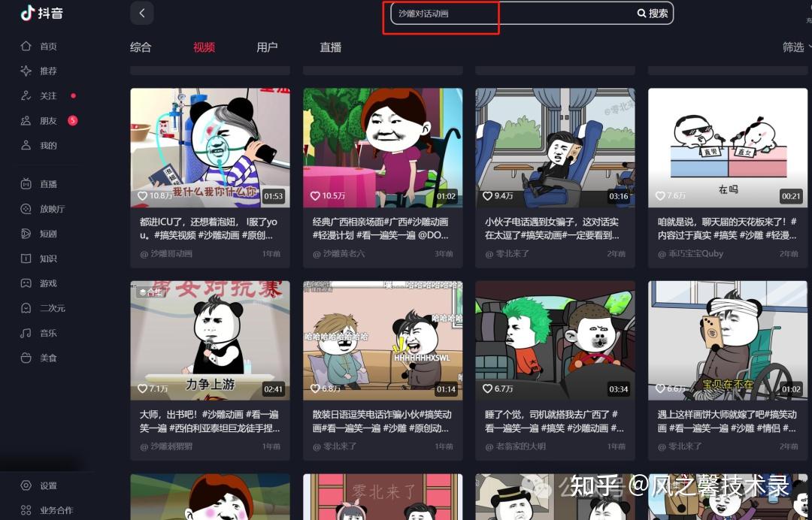The height and width of the screenshot is (520, 812).
Task: Select the 游戏 games sidebar icon
Action: (x=27, y=283)
